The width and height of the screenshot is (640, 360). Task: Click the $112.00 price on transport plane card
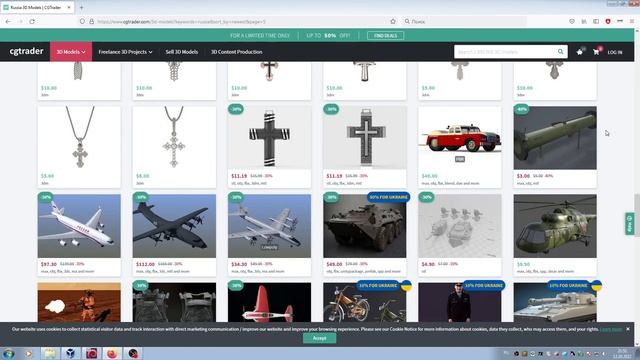tap(145, 264)
